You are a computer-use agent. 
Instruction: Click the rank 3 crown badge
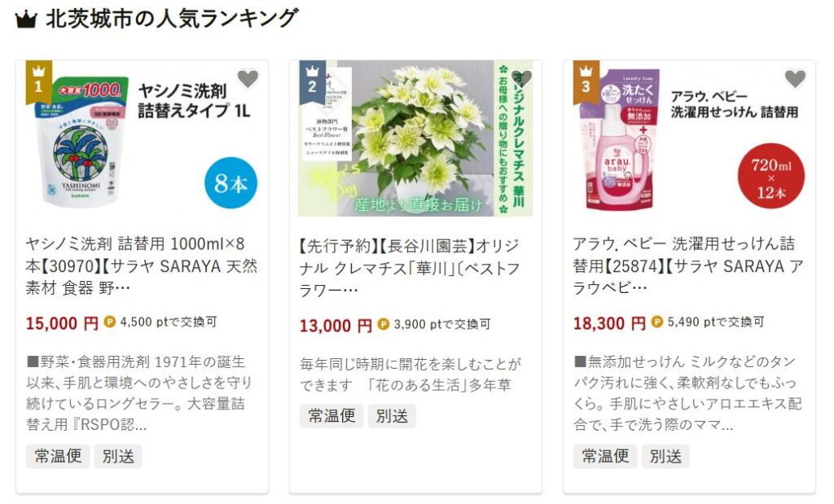pos(586,81)
